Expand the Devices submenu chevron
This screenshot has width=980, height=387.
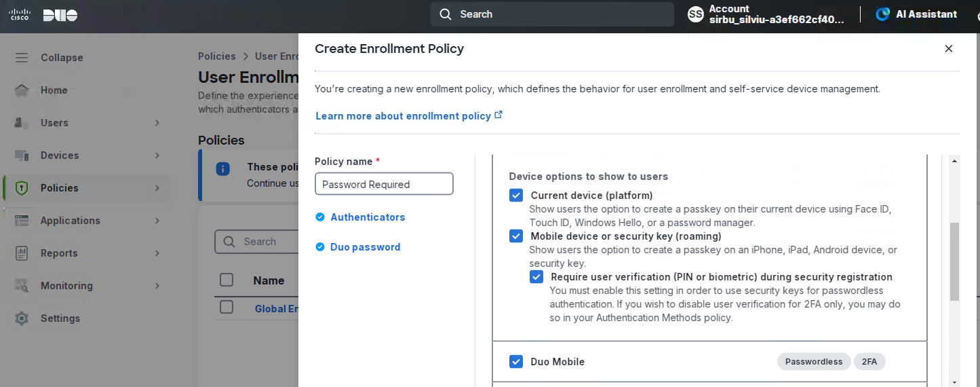point(157,155)
